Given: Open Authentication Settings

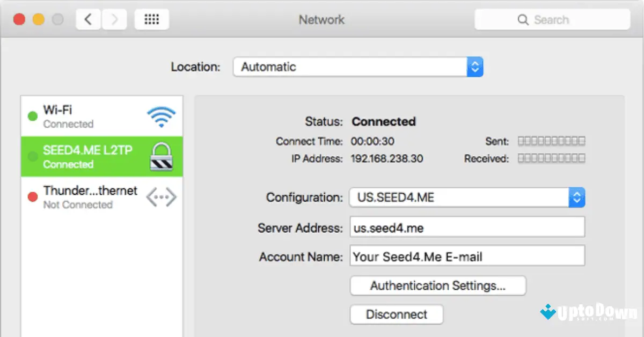Looking at the screenshot, I should point(437,285).
